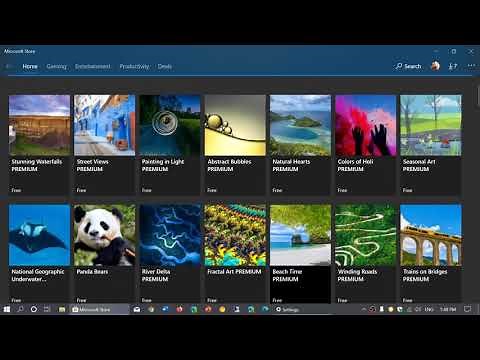Switch to the Productivity tab
Viewport: 480px width, 360px height.
pos(134,66)
